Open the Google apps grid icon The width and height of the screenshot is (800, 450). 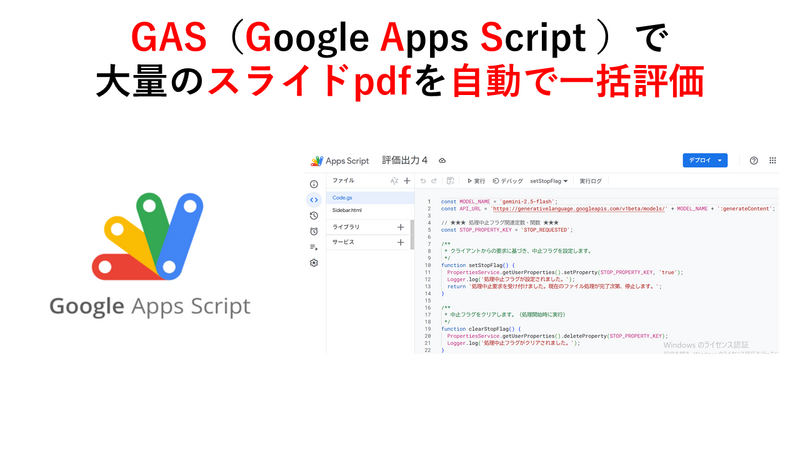(x=772, y=160)
